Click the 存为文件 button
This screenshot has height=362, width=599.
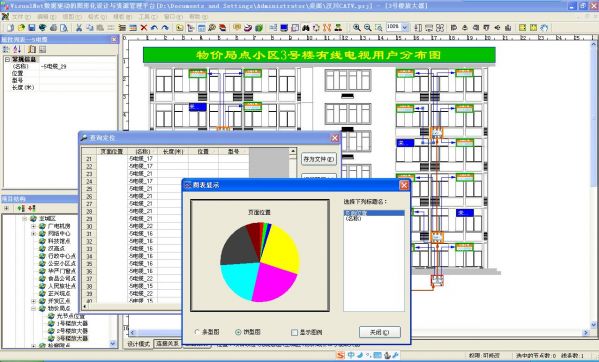click(319, 159)
